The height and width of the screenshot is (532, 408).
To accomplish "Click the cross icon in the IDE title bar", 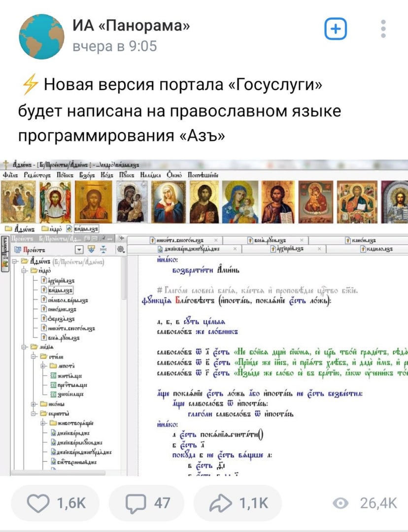I will pos(5,165).
